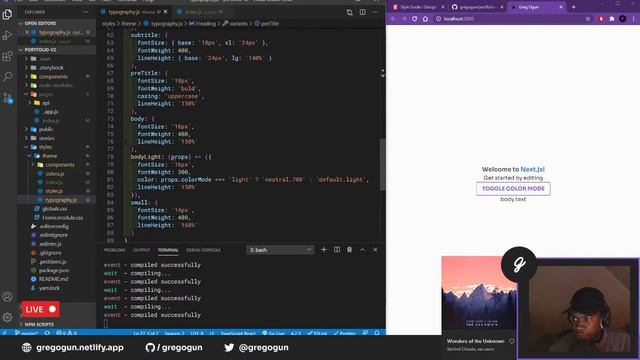Open the bash terminal selector dropdown
Image resolution: width=640 pixels, height=360 pixels.
(280, 250)
